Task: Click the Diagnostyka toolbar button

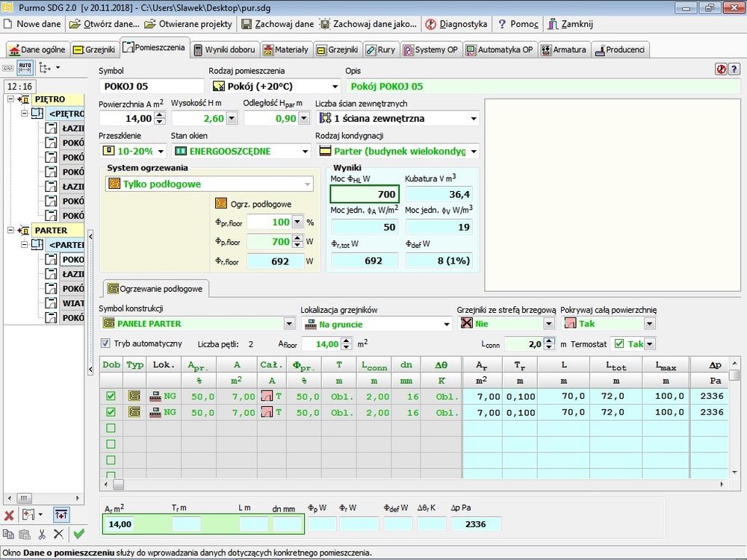Action: pyautogui.click(x=456, y=24)
